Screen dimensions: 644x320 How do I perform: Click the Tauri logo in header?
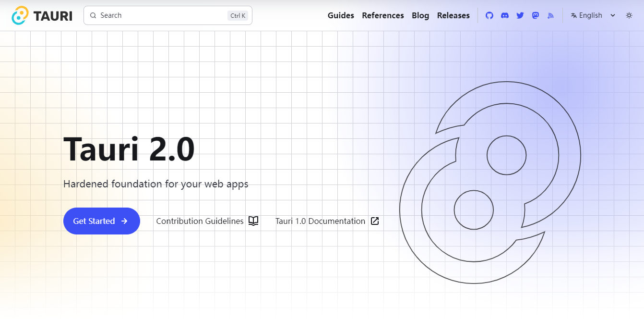click(x=42, y=15)
